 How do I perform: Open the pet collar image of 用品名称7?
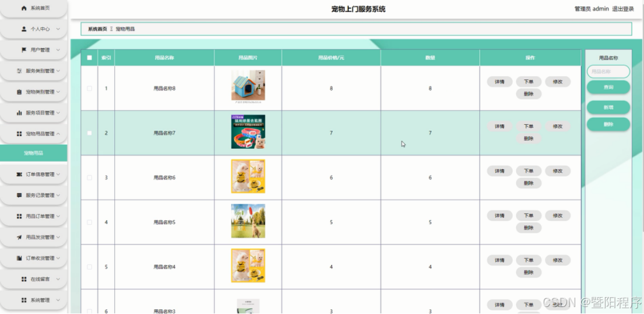[x=248, y=132]
